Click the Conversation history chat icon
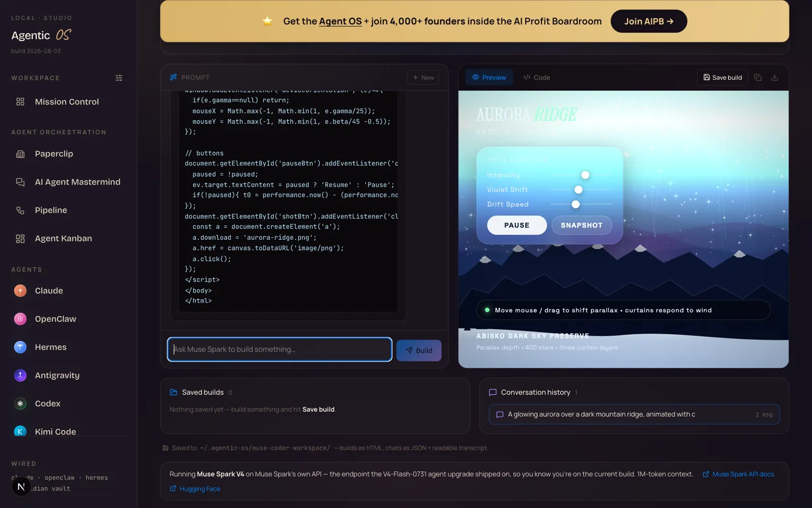This screenshot has height=508, width=812. click(492, 392)
